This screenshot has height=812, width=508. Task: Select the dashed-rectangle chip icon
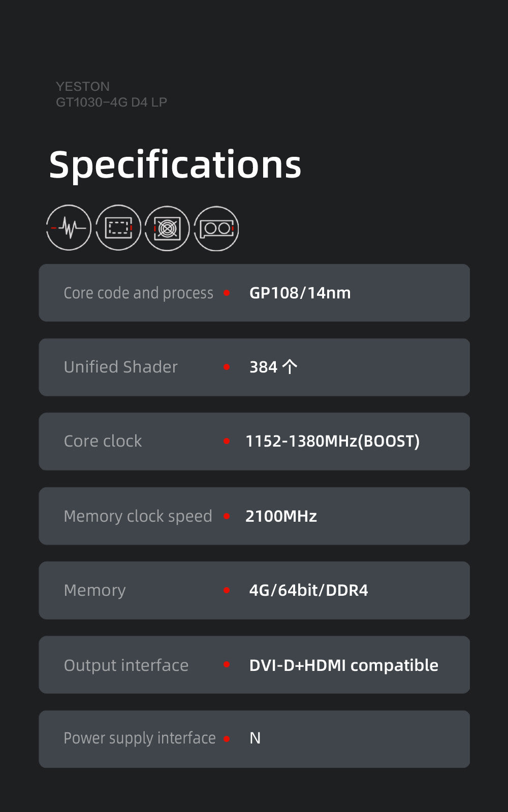(x=118, y=228)
